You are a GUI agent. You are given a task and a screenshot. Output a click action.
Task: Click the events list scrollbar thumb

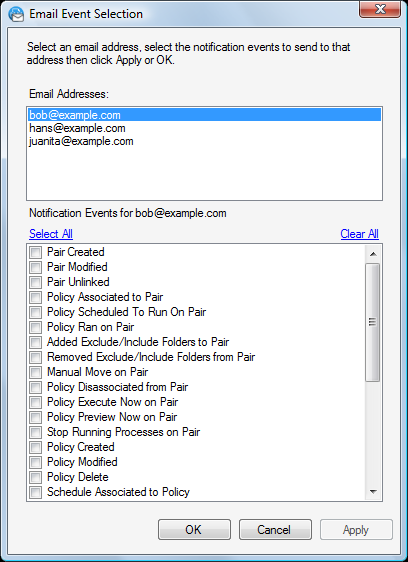[373, 323]
